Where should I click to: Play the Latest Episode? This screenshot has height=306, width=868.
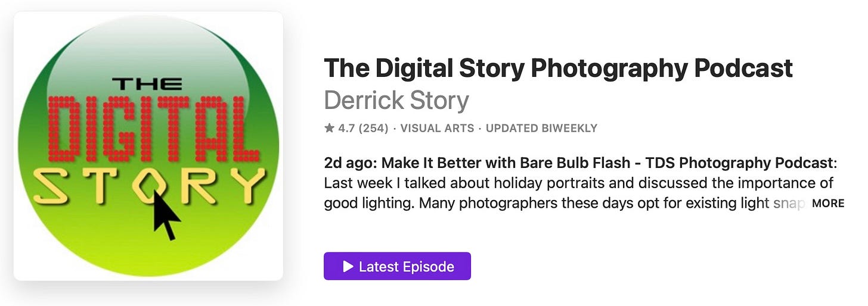pyautogui.click(x=397, y=266)
